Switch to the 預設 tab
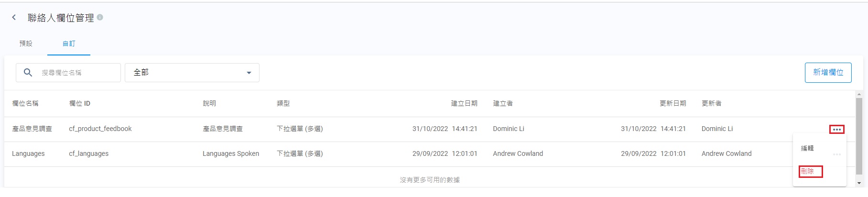The image size is (868, 197). [x=26, y=44]
